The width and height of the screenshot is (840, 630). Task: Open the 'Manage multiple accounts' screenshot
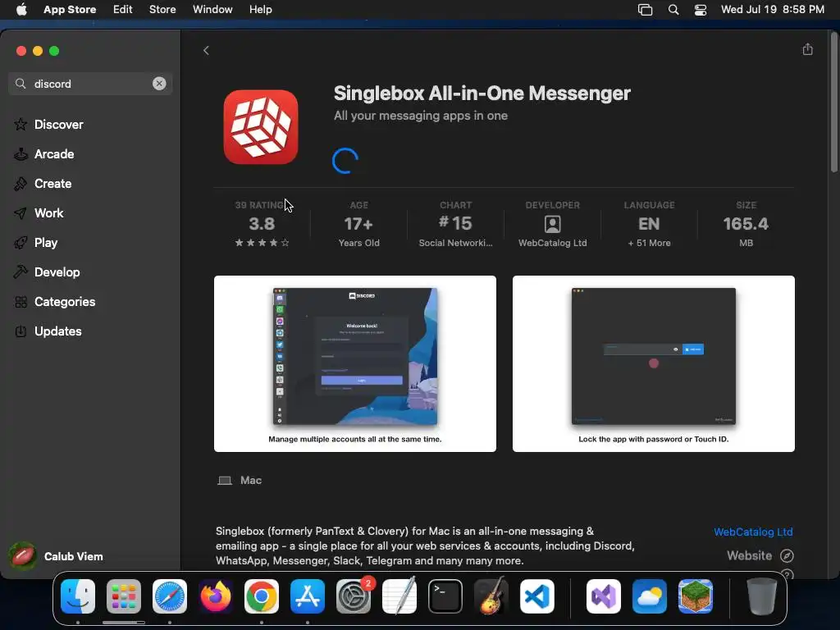[x=355, y=363]
